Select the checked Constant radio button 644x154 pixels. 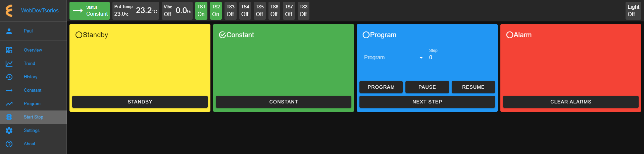[x=222, y=35]
